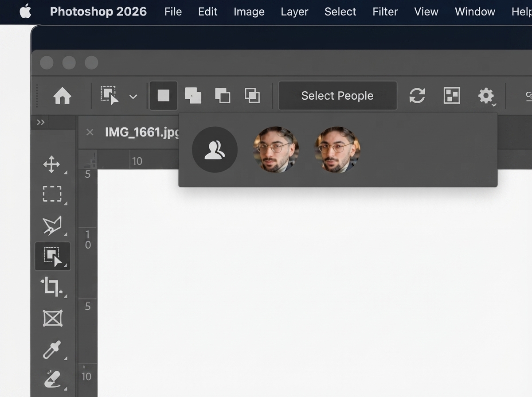
Task: Click the refresh object finder icon
Action: (417, 96)
